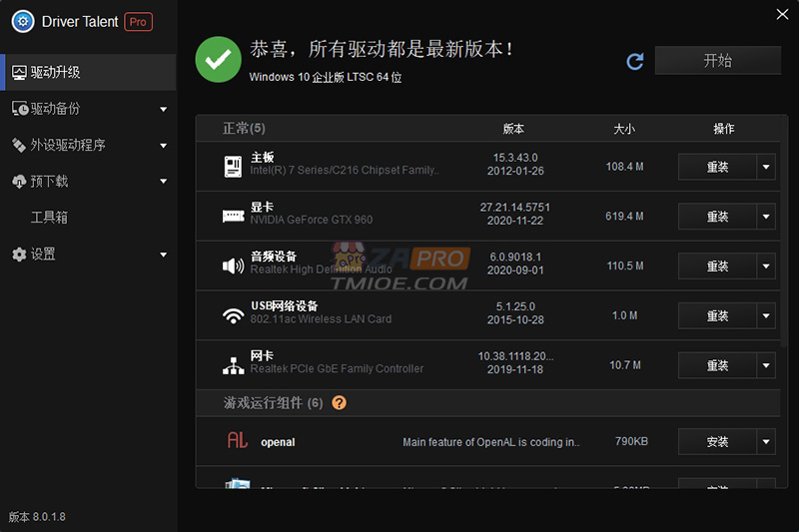
Task: Click the Intel(R) 7 Series chipset name
Action: pyautogui.click(x=345, y=170)
